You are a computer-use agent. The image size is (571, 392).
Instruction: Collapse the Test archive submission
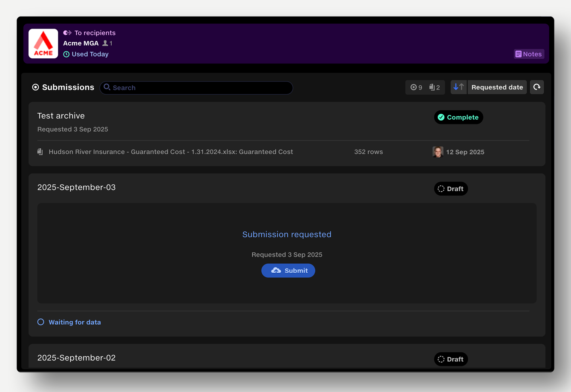click(61, 115)
